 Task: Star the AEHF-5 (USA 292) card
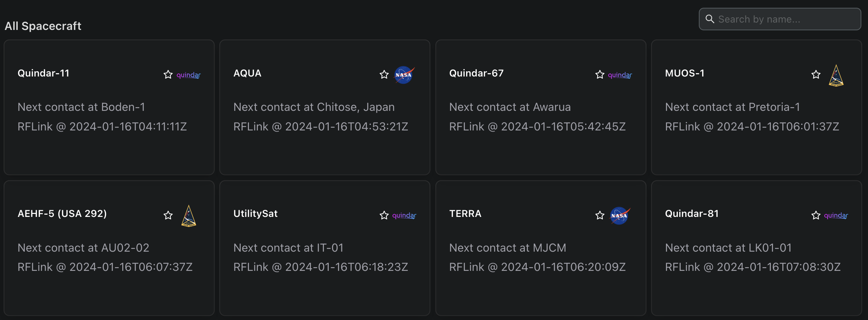pos(168,215)
